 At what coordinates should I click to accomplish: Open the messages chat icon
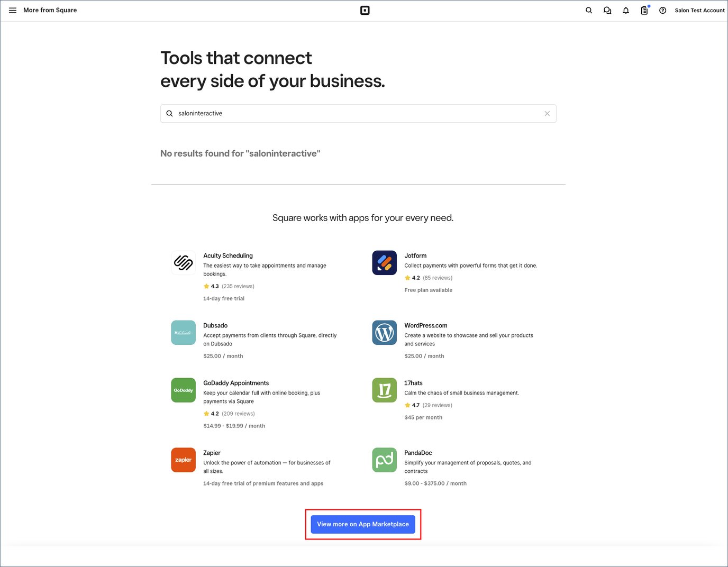pos(607,11)
